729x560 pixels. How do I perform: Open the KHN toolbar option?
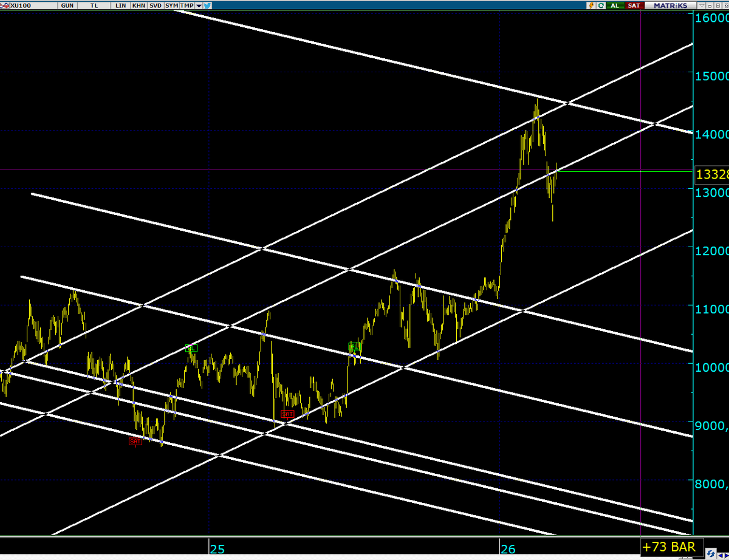(139, 5)
